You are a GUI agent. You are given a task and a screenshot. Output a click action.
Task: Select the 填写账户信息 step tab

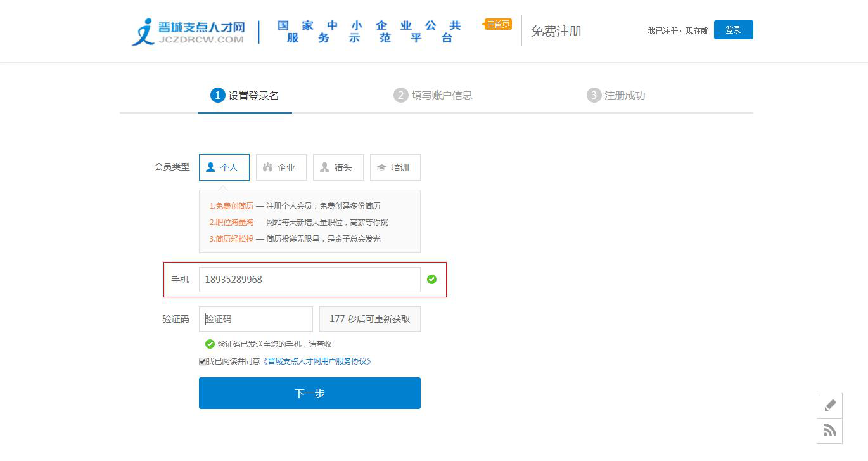click(433, 95)
